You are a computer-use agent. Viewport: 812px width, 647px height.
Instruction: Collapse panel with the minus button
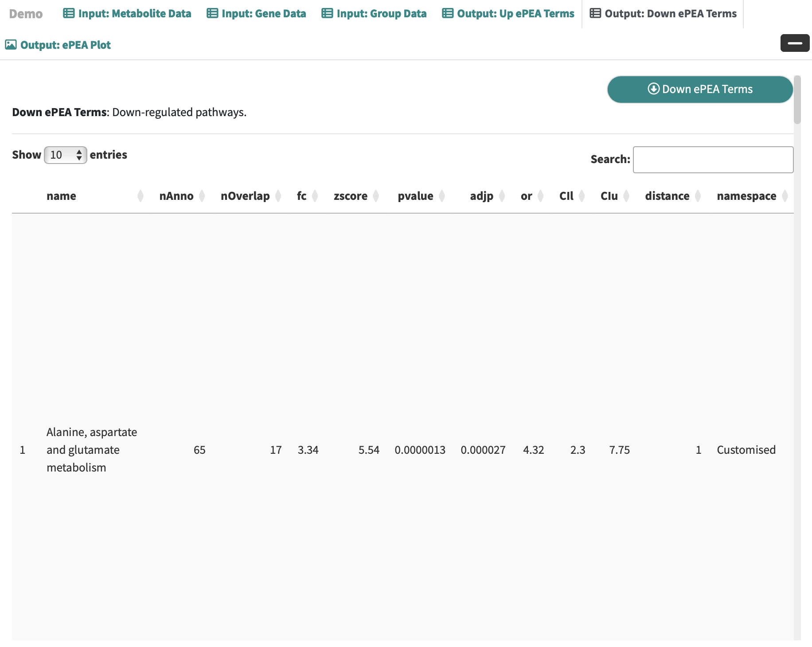point(795,43)
